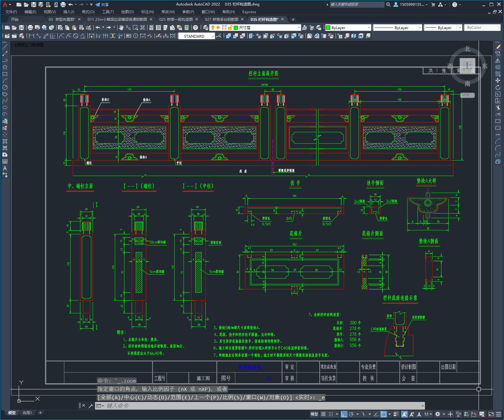Viewport: 504px width, 420px height.
Task: Click the Autodesk App Store cart icon
Action: point(433,4)
